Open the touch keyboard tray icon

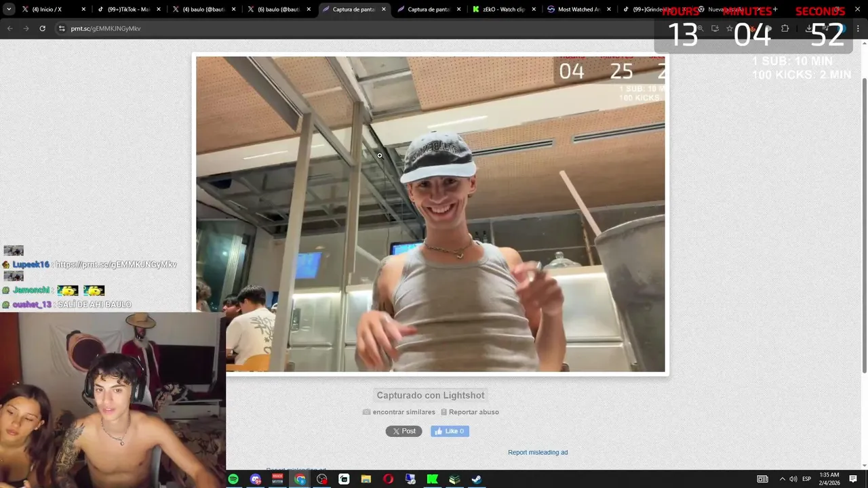coord(763,479)
